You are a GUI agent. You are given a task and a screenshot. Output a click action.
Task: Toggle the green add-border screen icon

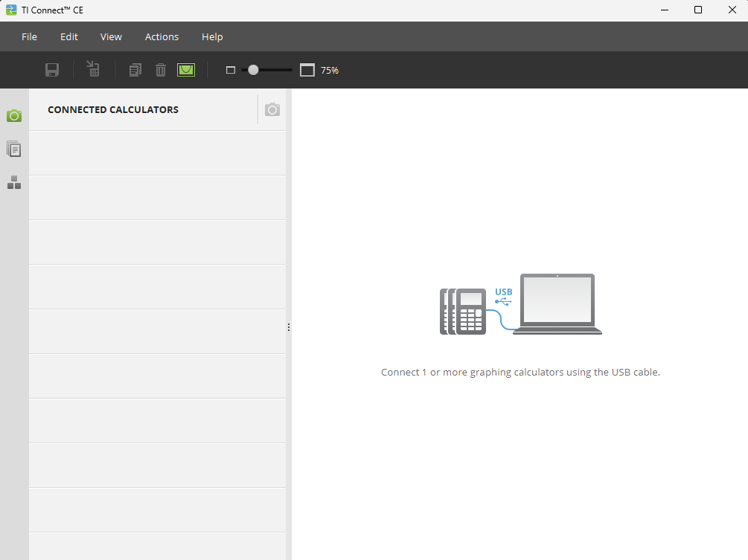185,70
